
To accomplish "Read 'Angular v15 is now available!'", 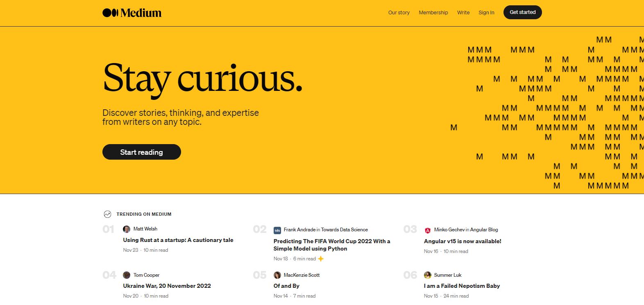I will pos(463,242).
